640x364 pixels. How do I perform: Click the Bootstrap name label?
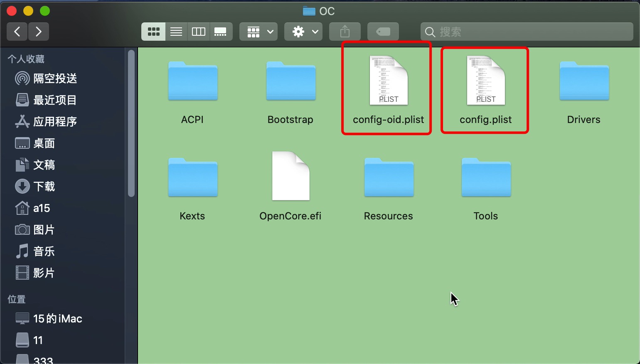[x=290, y=120]
